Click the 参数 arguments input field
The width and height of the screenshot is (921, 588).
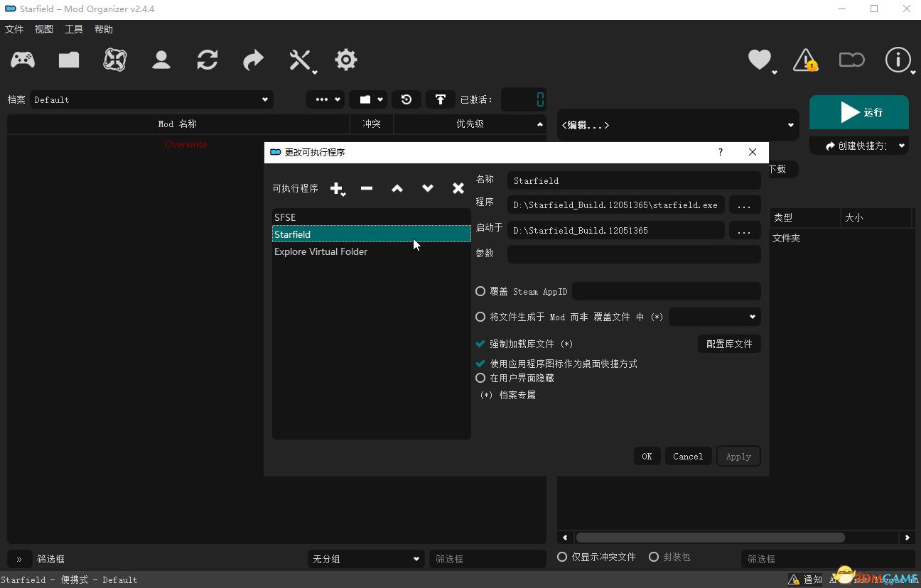(x=633, y=254)
